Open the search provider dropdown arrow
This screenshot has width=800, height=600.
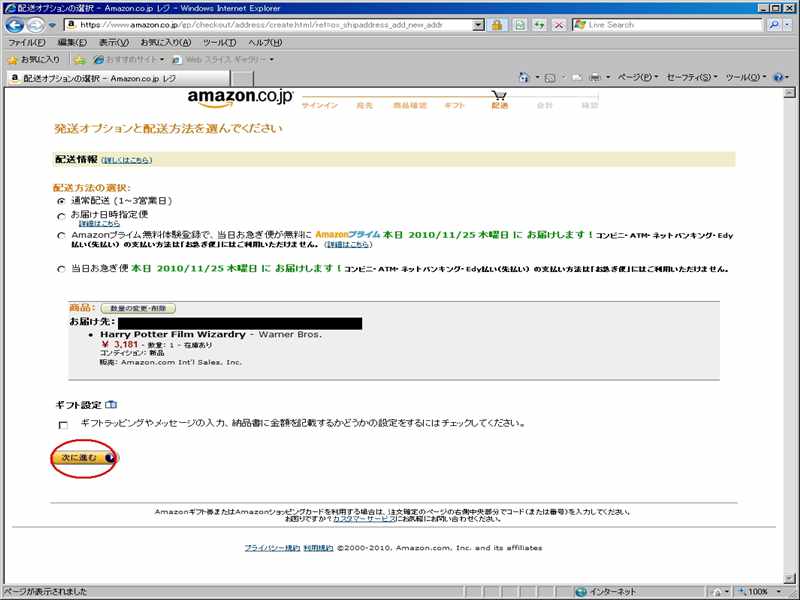[x=789, y=24]
